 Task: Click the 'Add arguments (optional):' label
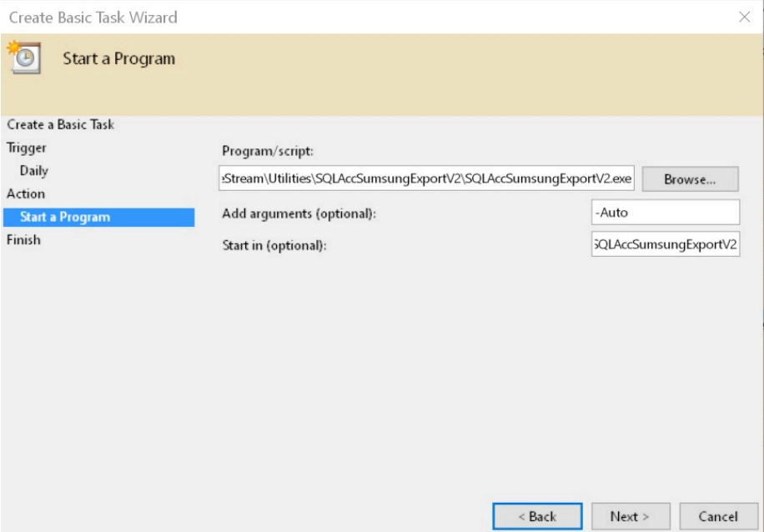(x=299, y=213)
